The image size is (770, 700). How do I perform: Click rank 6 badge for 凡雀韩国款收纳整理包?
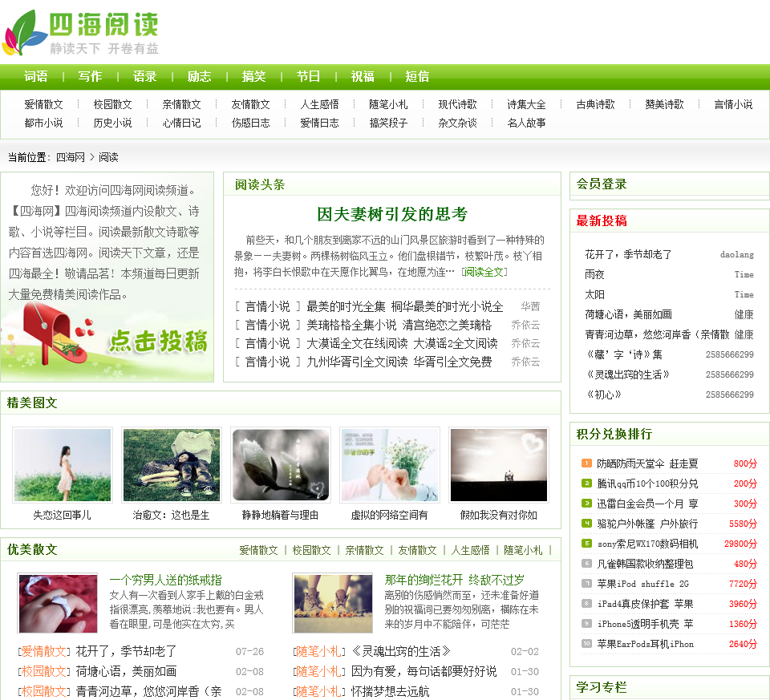(586, 564)
